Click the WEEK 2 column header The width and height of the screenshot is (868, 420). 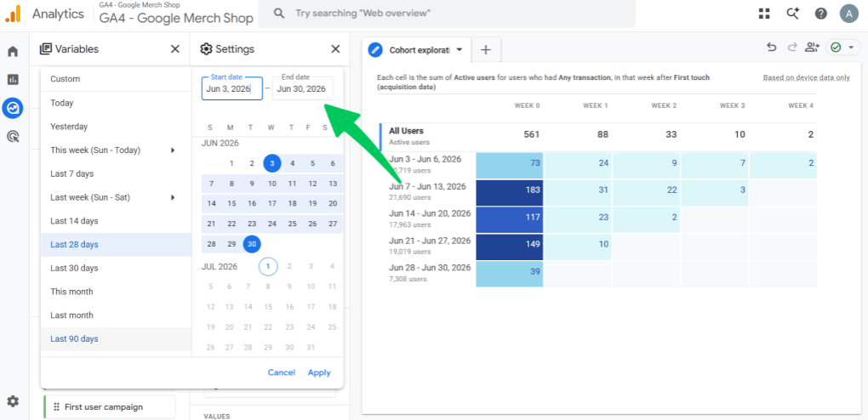point(664,105)
